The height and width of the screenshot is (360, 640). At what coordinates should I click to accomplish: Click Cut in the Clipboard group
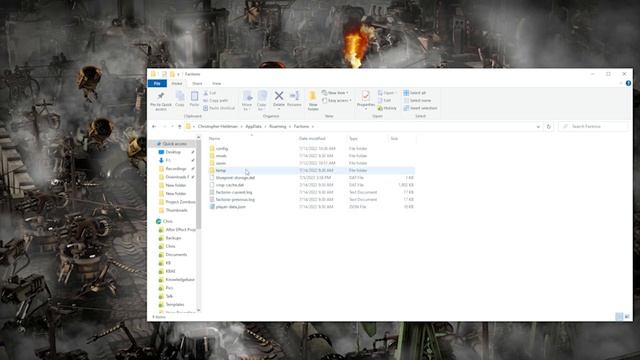click(x=210, y=93)
